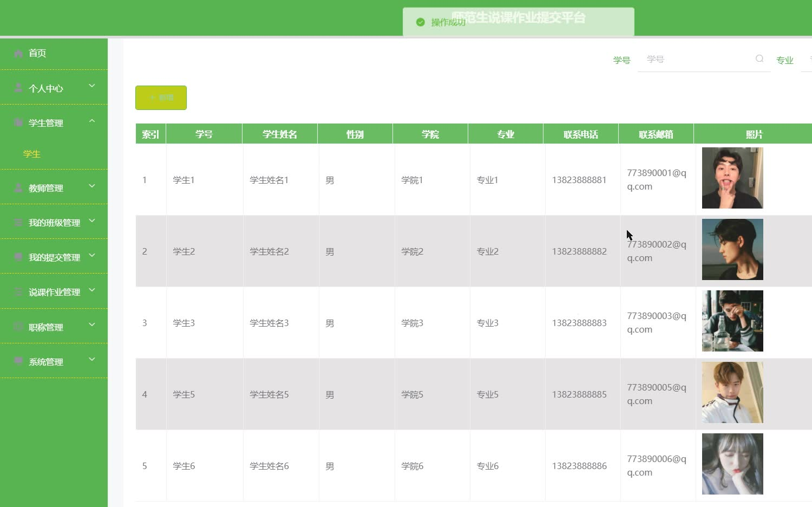Open photo thumbnail of 学生2
Viewport: 812px width, 507px height.
(732, 249)
